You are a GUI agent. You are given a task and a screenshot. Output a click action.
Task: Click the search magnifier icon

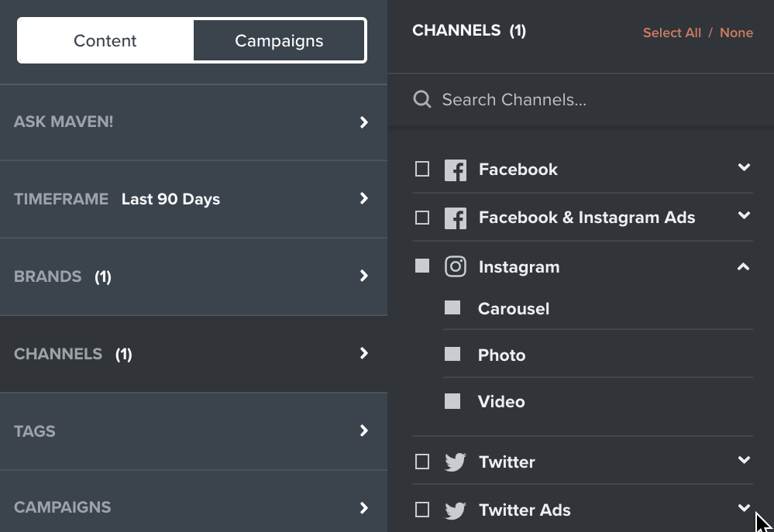pyautogui.click(x=422, y=99)
